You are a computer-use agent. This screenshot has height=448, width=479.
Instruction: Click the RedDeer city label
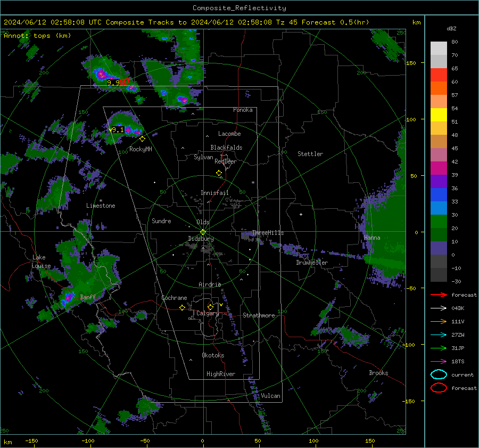point(226,161)
